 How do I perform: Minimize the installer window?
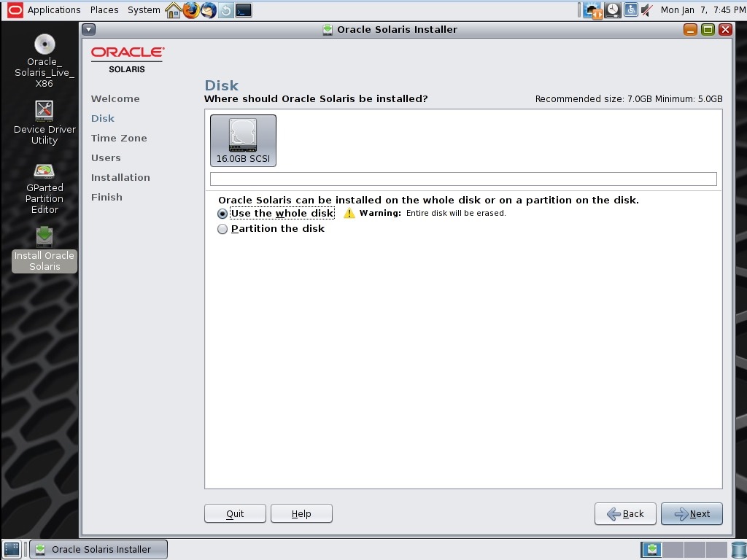[x=690, y=29]
